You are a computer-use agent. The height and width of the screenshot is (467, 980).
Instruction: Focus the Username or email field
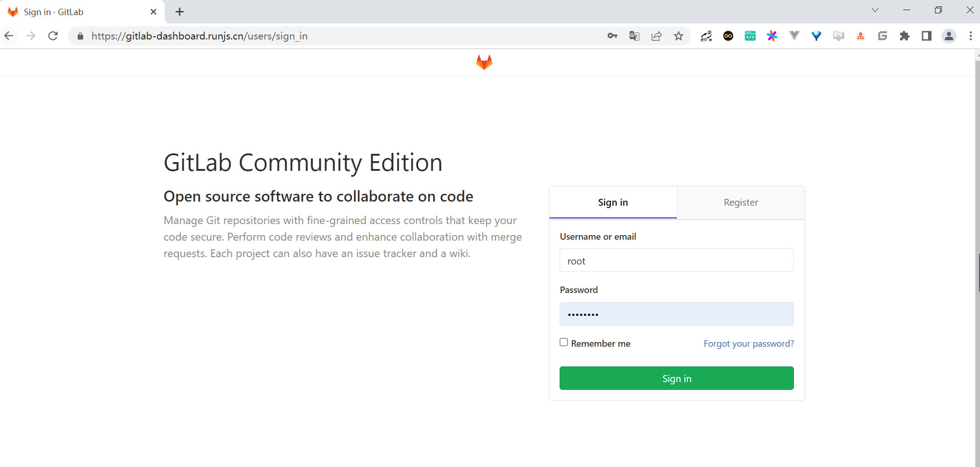point(677,260)
